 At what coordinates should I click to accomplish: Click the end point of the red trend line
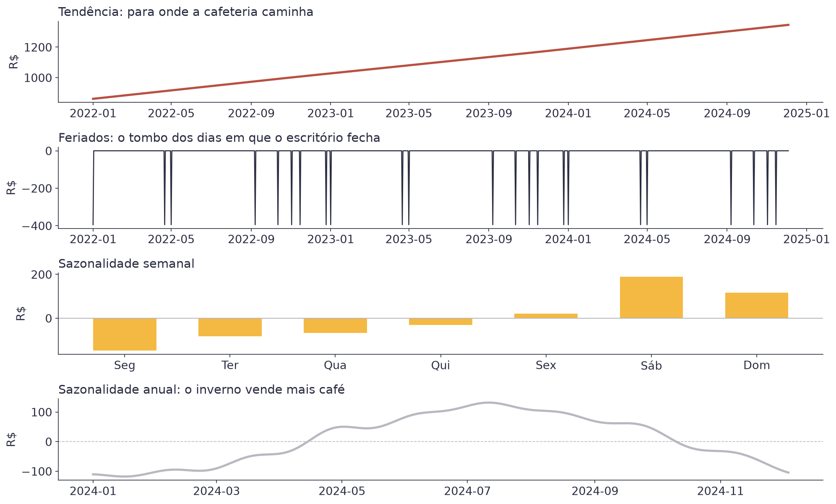click(x=789, y=25)
